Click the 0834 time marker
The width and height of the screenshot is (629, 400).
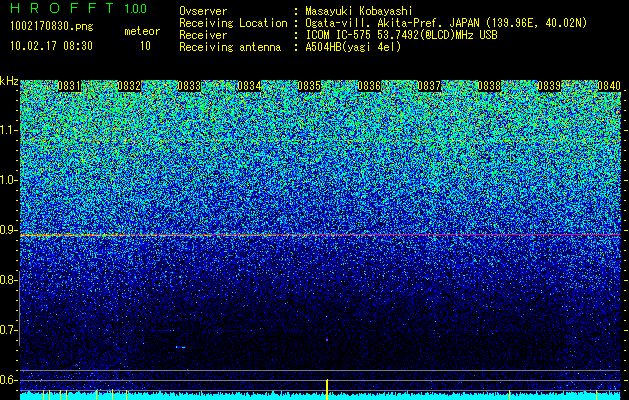coord(249,86)
